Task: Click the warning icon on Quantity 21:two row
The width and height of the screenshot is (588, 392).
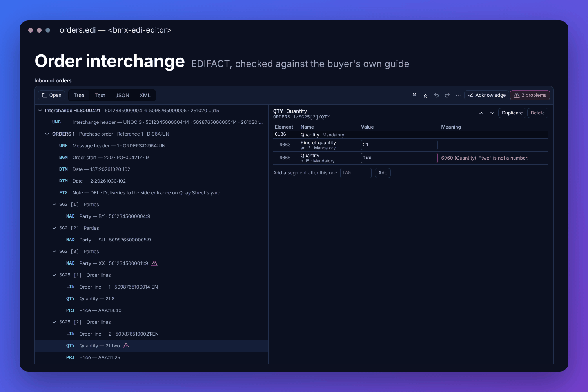Action: (126, 346)
